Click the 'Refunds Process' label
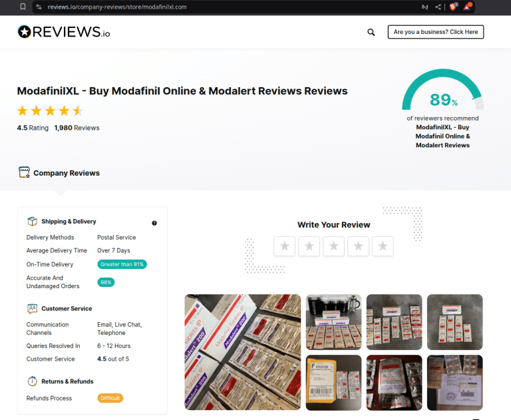 click(x=49, y=398)
